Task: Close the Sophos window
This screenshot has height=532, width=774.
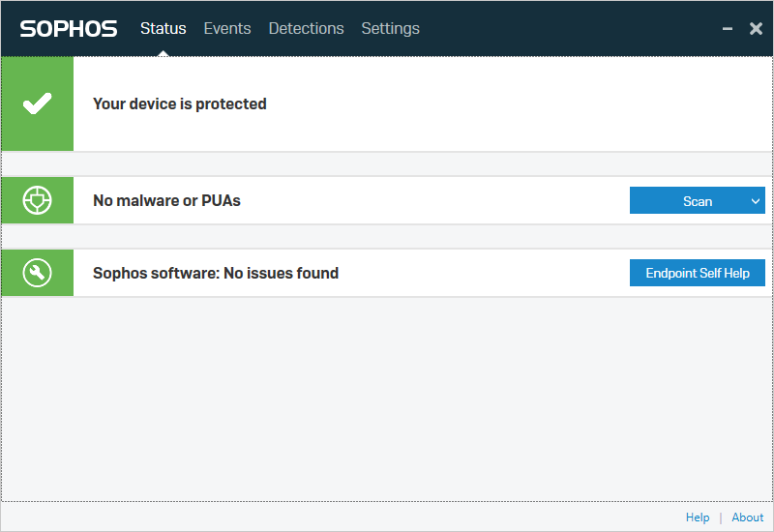Action: click(757, 29)
